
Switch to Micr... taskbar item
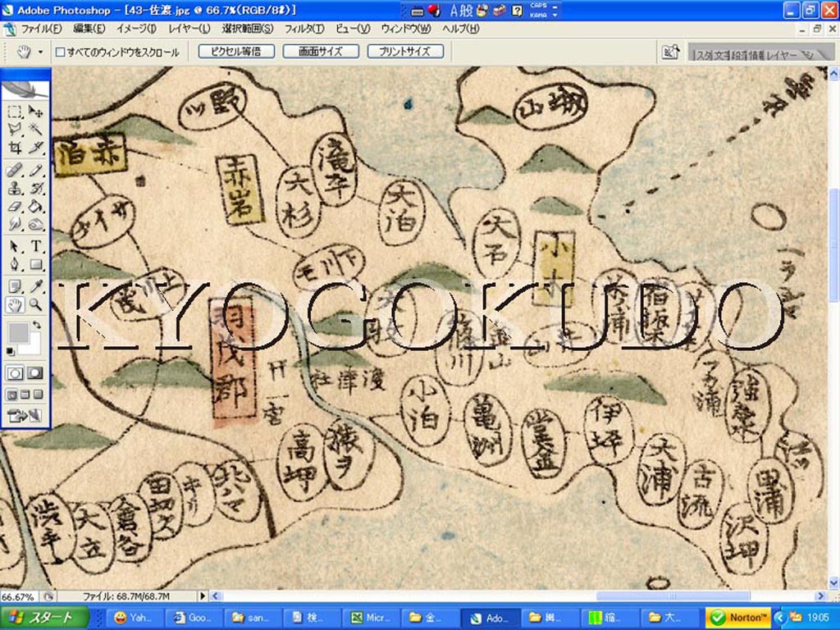pos(371,618)
